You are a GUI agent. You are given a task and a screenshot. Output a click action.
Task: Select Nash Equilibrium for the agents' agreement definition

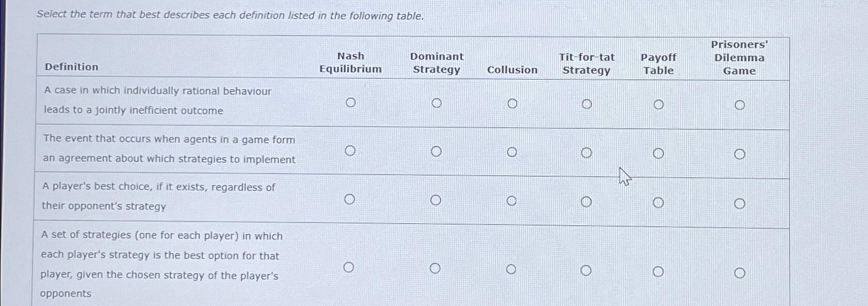point(351,150)
